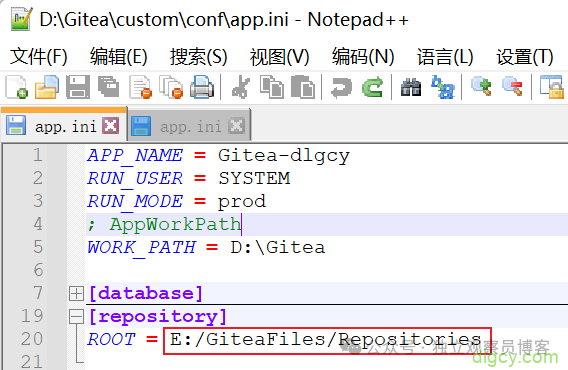
Task: Click the ; AppWorkPath comment line
Action: click(x=164, y=224)
